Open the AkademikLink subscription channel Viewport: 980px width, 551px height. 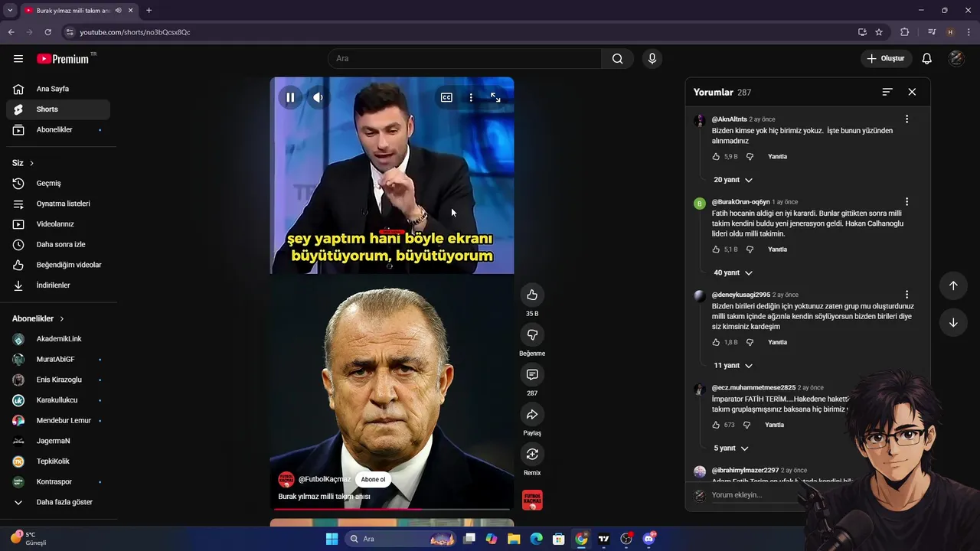58,339
